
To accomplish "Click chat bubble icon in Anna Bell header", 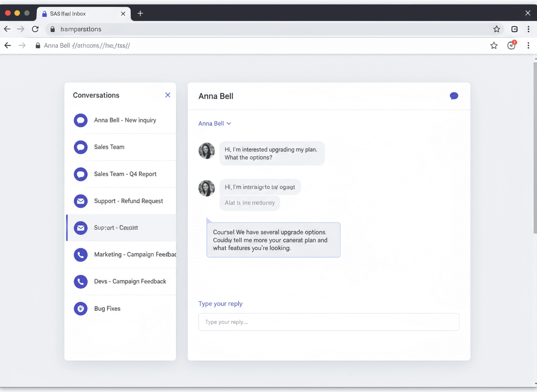I will [454, 96].
